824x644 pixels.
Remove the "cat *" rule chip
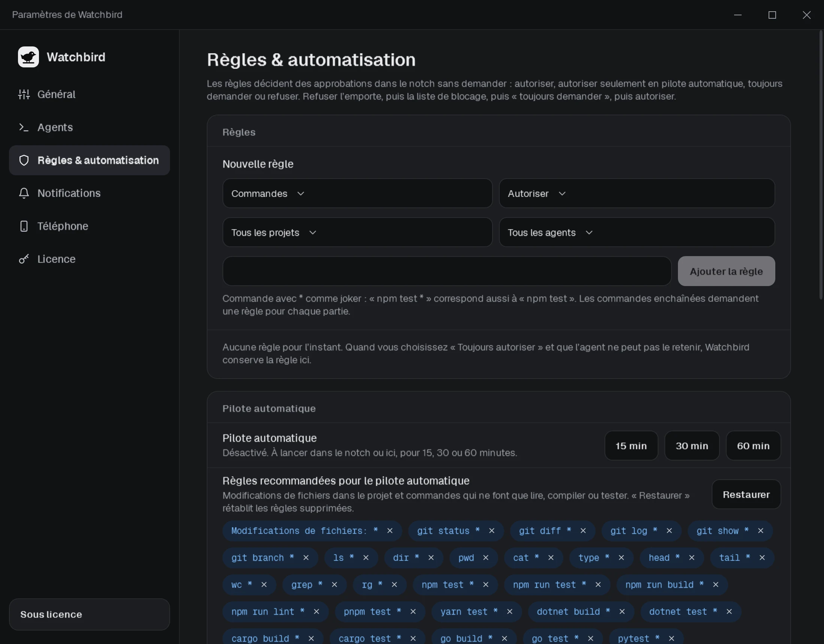click(x=551, y=558)
